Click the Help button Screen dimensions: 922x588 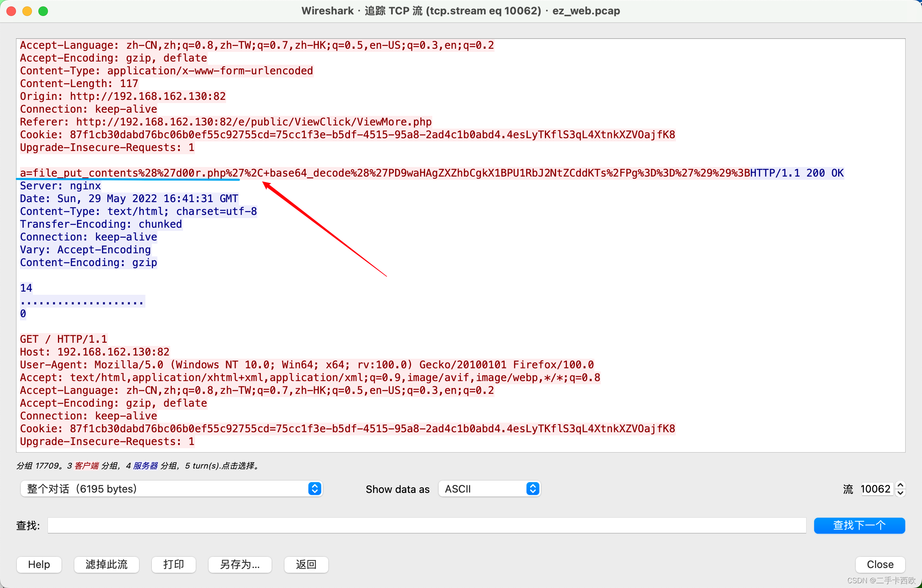(x=39, y=564)
